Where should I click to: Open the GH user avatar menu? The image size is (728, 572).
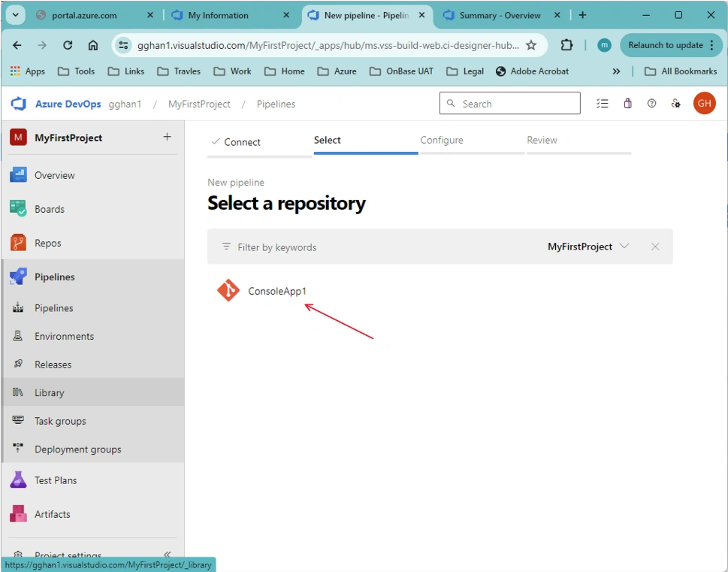(704, 103)
